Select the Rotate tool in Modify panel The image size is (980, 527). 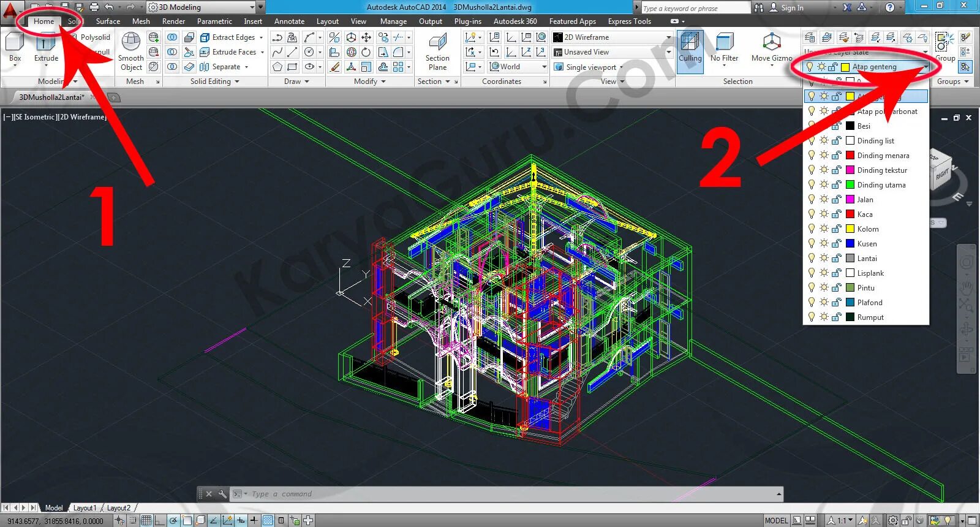366,52
